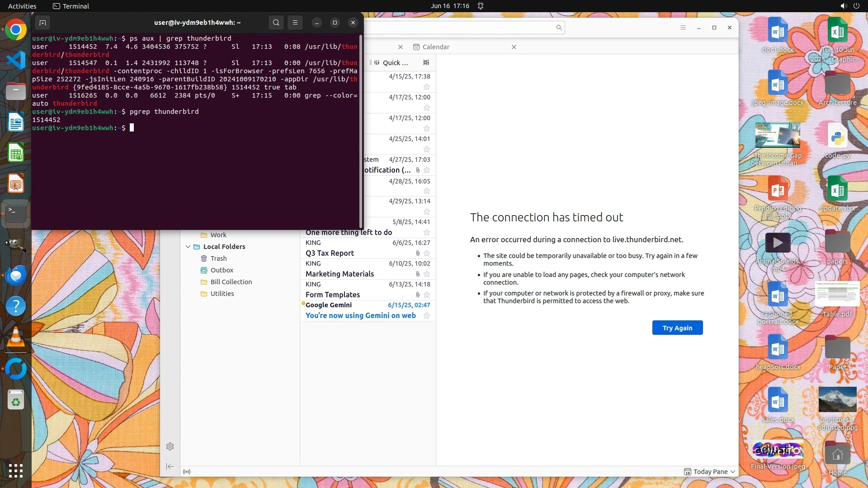Star the Form Templates message
The image size is (868, 488).
pyautogui.click(x=427, y=295)
